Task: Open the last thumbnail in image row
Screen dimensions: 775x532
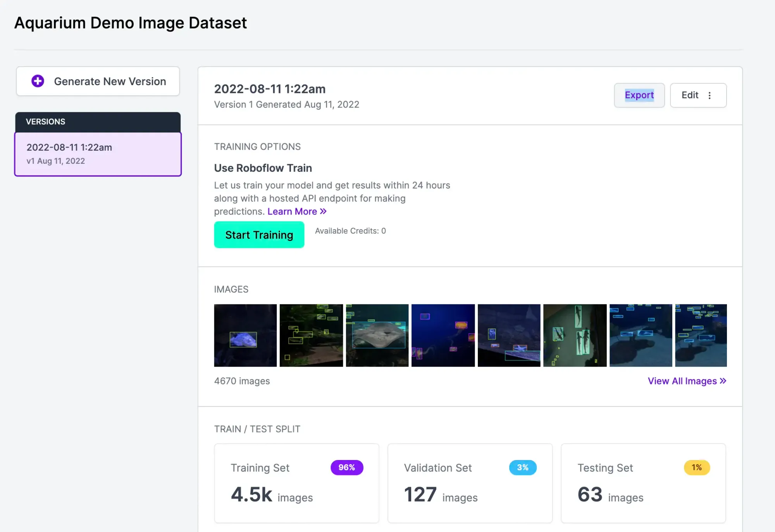Action: [x=701, y=335]
